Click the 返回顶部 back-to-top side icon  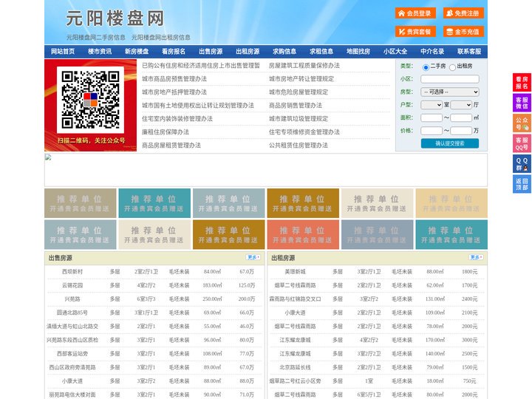[522, 184]
